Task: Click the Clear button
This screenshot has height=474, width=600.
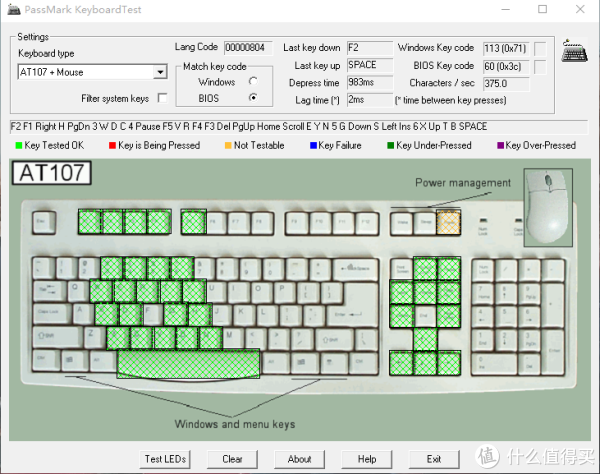Action: (x=232, y=459)
